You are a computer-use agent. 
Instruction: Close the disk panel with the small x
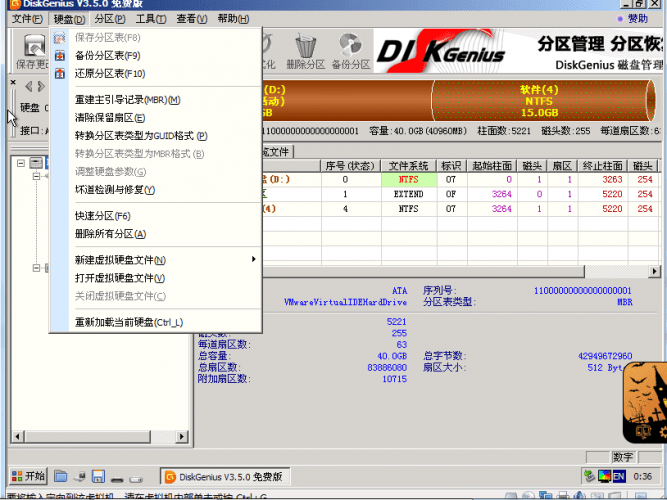point(13,82)
